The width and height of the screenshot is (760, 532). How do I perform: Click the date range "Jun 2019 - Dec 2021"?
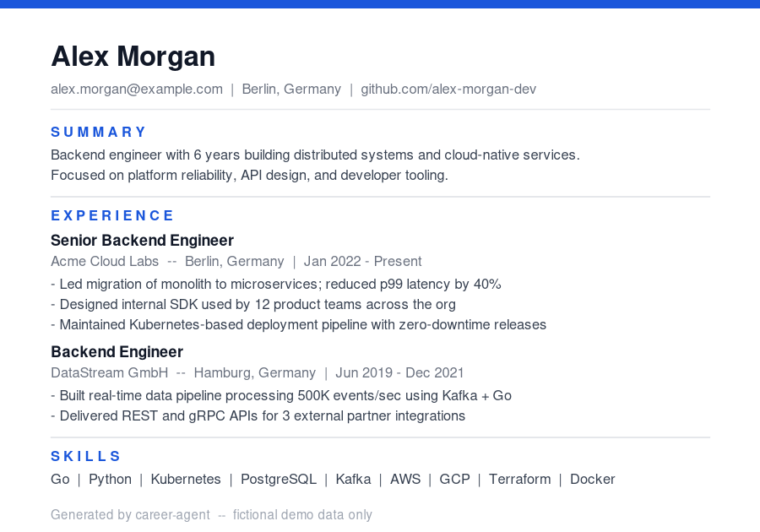click(x=399, y=373)
